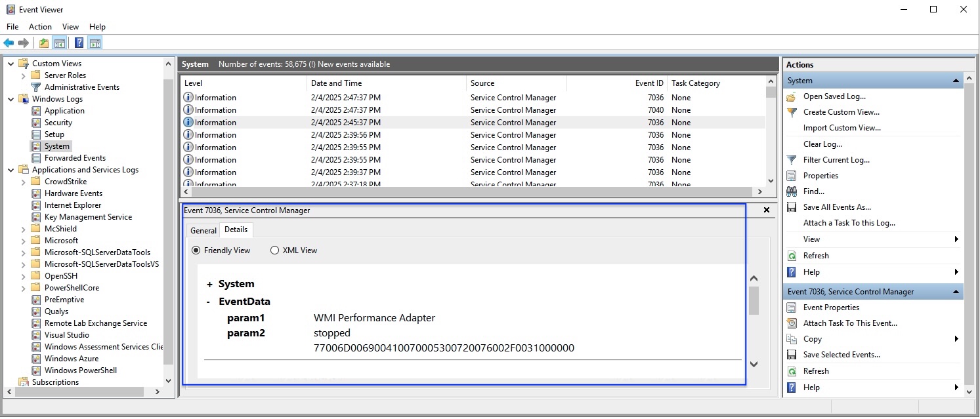Screen dimensions: 980x419
Task: Select the 2:39:56 PM event row
Action: 473,135
